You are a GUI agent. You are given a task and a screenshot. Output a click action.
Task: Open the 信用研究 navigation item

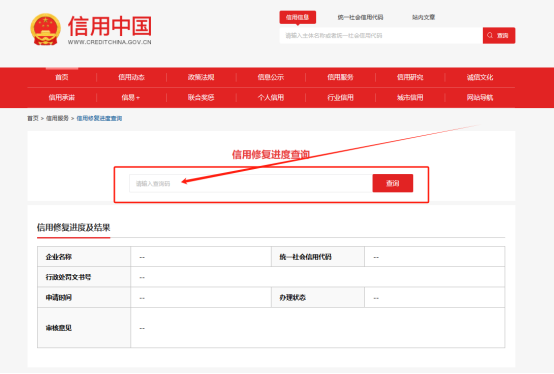410,77
